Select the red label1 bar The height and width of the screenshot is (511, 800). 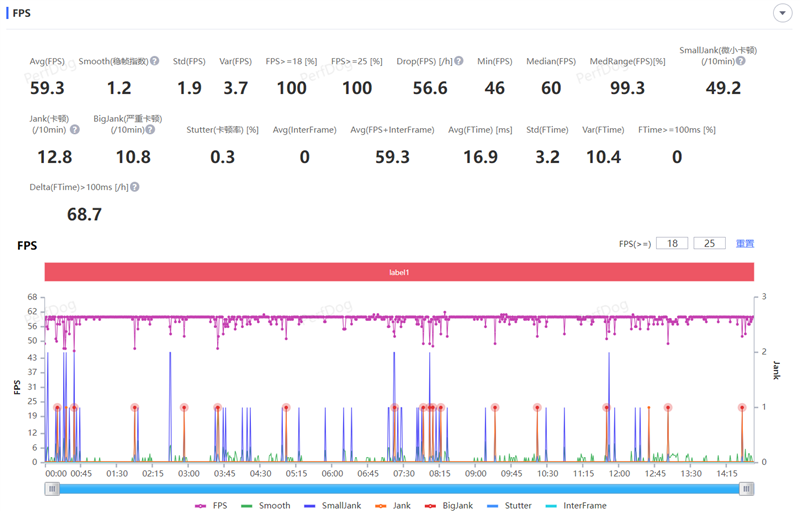tap(399, 272)
